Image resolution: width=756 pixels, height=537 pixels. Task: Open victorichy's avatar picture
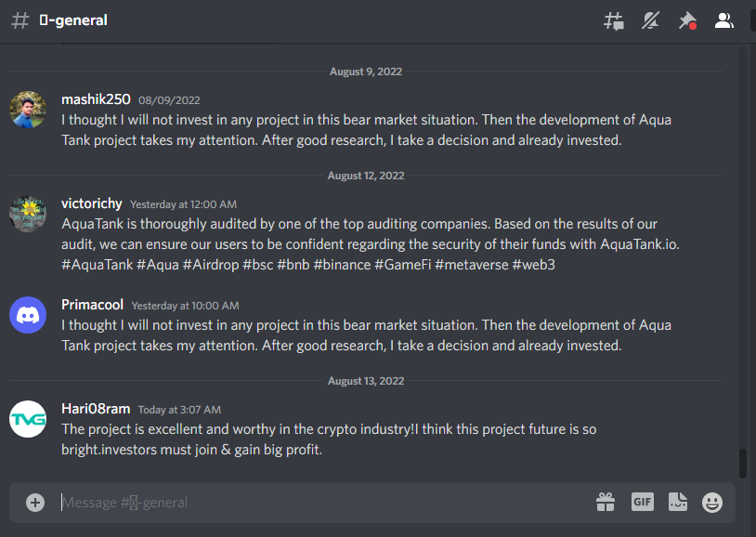point(28,214)
